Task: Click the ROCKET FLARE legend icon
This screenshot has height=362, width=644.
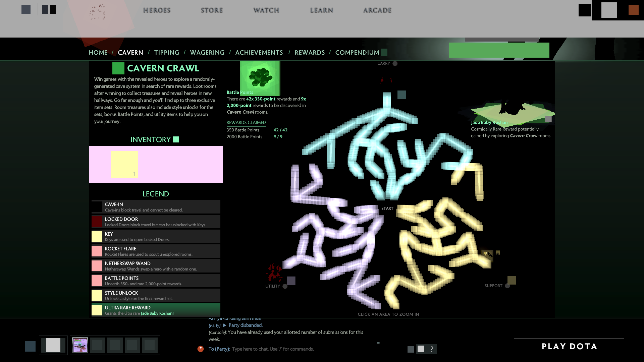Action: tap(97, 251)
